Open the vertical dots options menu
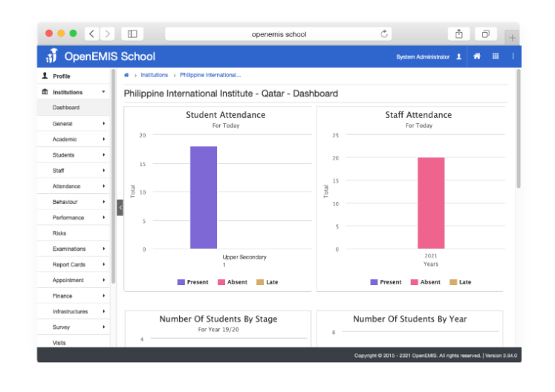 point(513,56)
